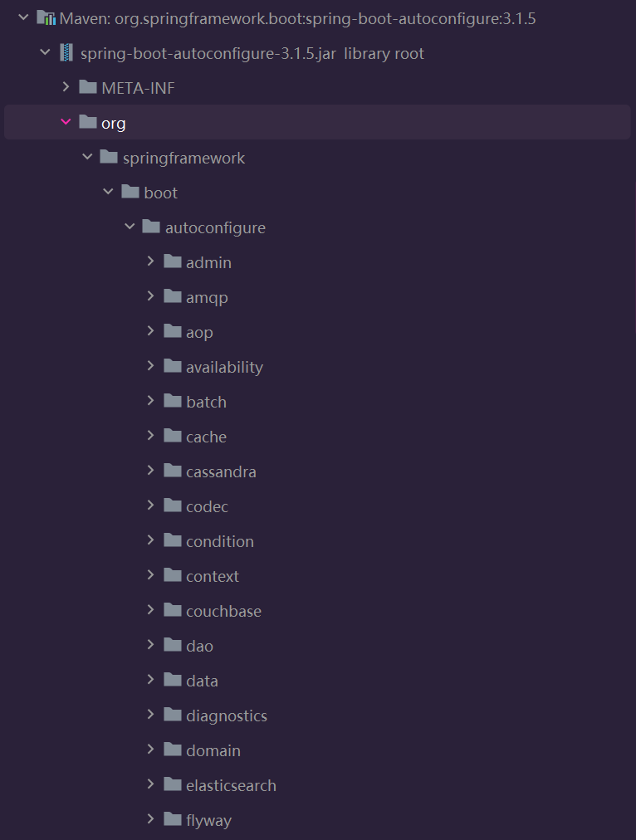Expand the condition package arrow

point(150,540)
